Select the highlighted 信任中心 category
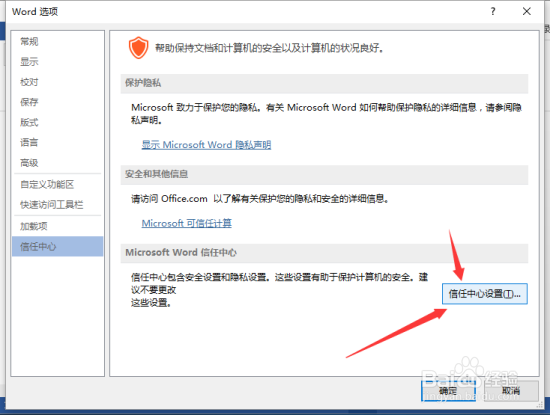 [x=57, y=246]
